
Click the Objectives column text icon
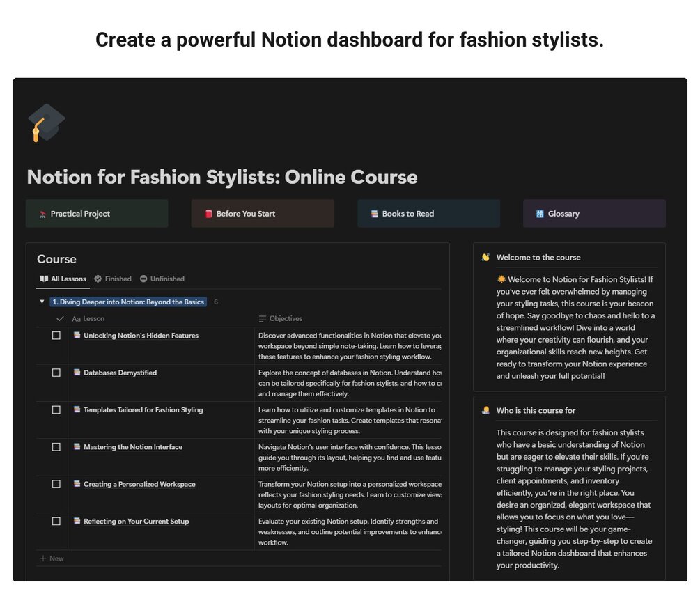(263, 319)
